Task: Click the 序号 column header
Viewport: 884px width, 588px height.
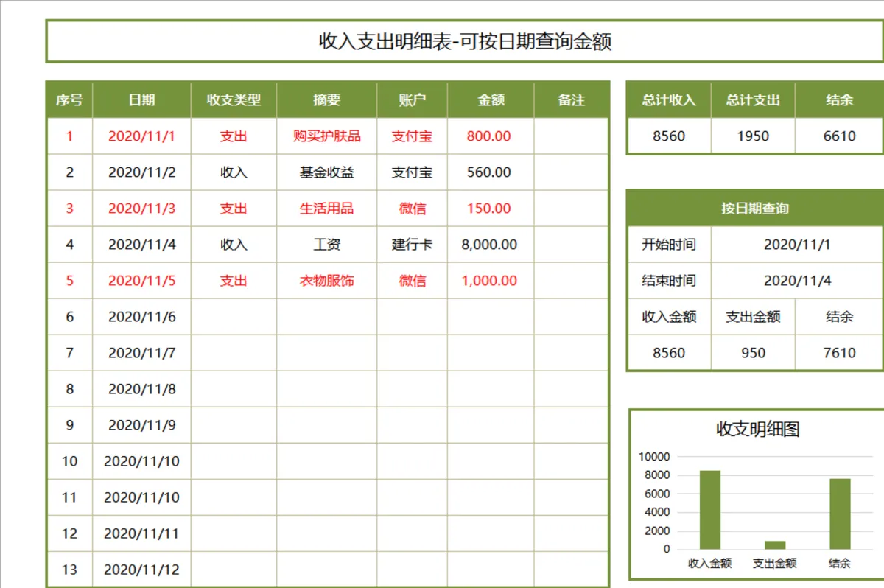Action: tap(70, 100)
